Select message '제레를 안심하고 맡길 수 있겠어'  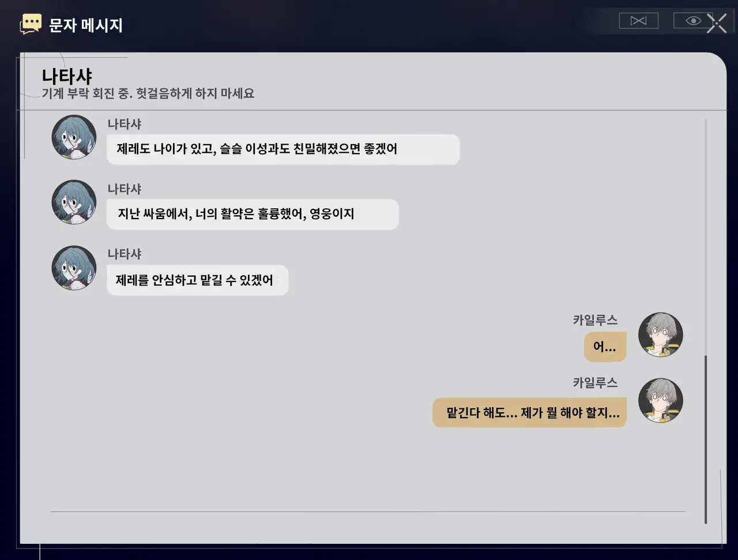click(197, 280)
